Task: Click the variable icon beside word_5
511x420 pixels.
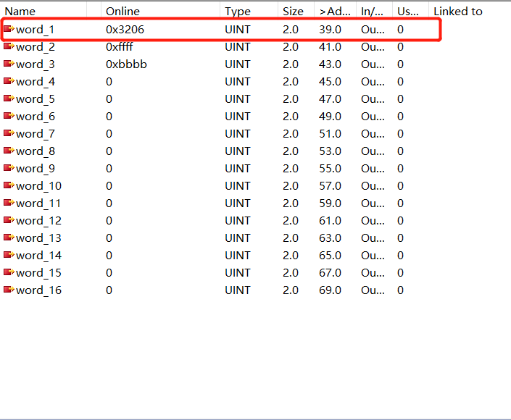Action: 9,98
